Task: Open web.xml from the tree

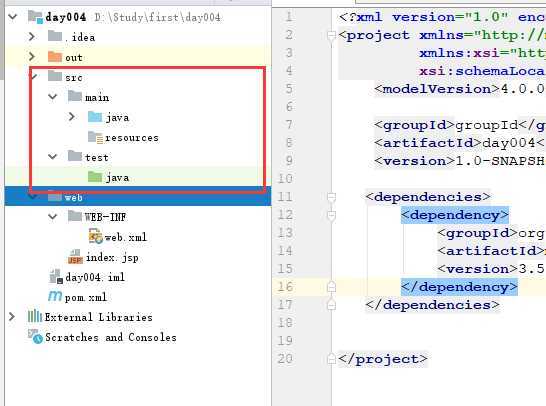Action: click(126, 237)
